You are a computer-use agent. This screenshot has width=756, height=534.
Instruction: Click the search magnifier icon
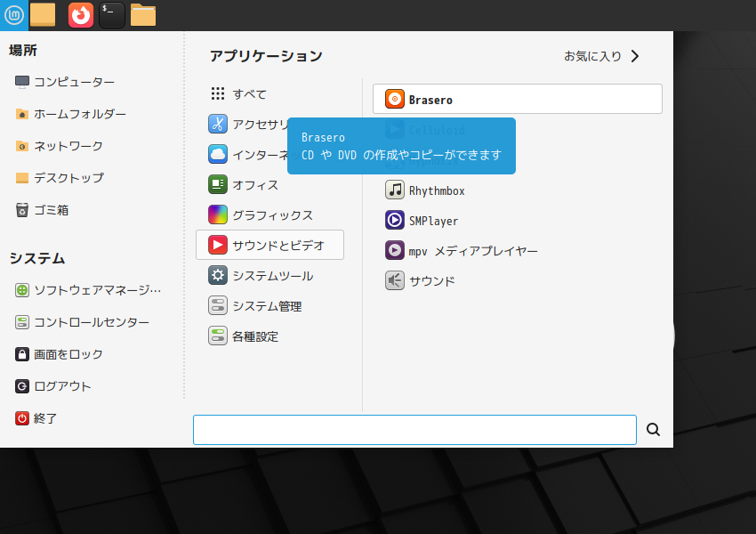(653, 429)
